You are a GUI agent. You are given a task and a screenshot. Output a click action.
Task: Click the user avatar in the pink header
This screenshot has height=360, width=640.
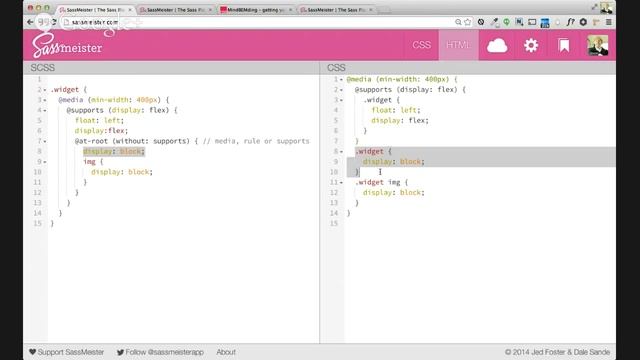(598, 45)
